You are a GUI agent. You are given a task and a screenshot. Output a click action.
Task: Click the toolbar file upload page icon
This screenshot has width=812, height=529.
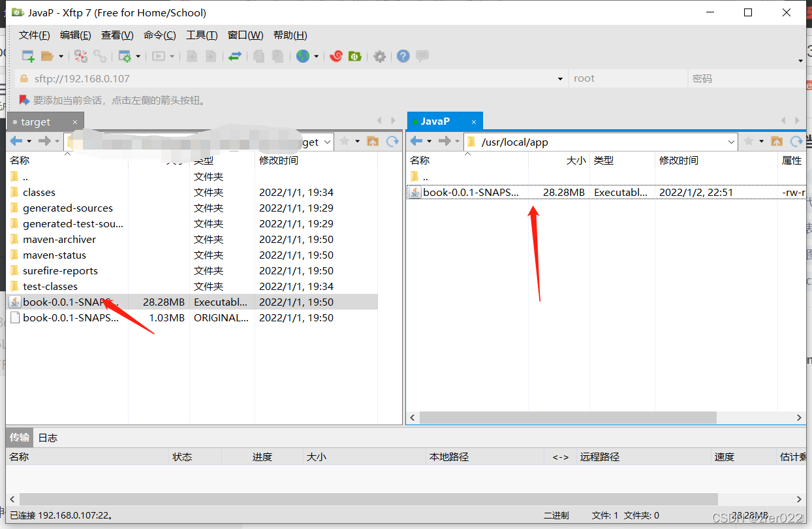pos(192,56)
